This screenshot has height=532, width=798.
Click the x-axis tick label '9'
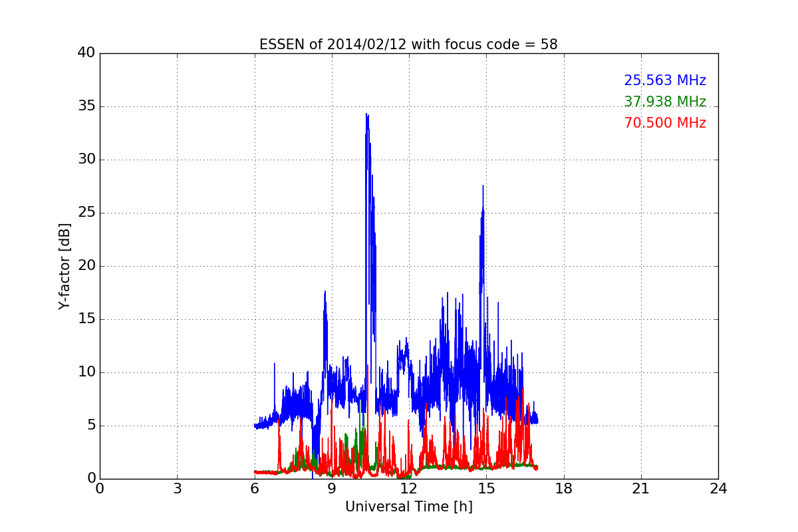[332, 489]
